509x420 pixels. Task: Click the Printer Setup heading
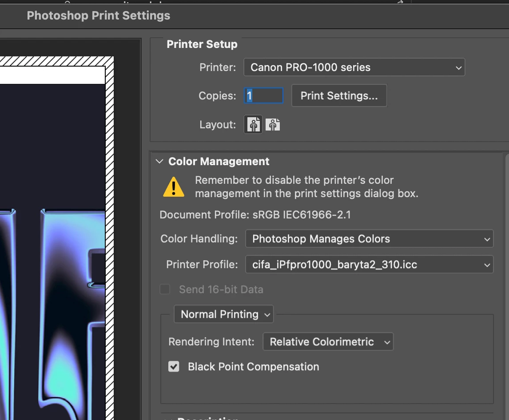tap(202, 44)
